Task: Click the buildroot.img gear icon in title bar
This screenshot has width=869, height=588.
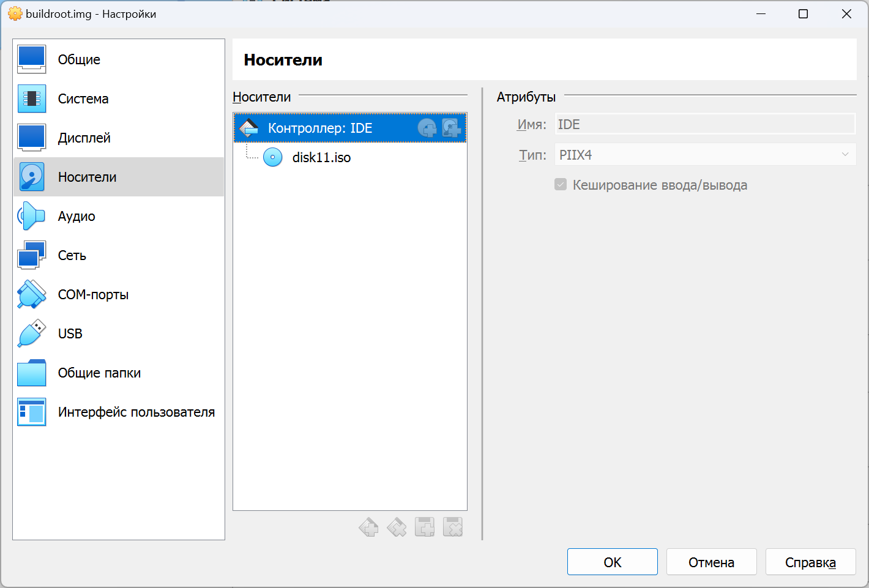Action: 15,13
